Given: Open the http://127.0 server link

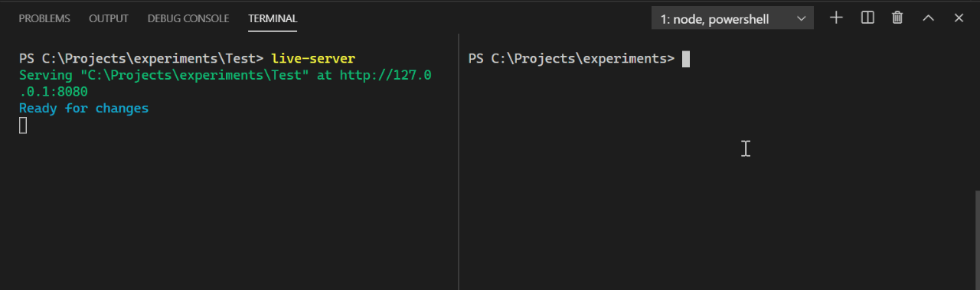Looking at the screenshot, I should [386, 75].
